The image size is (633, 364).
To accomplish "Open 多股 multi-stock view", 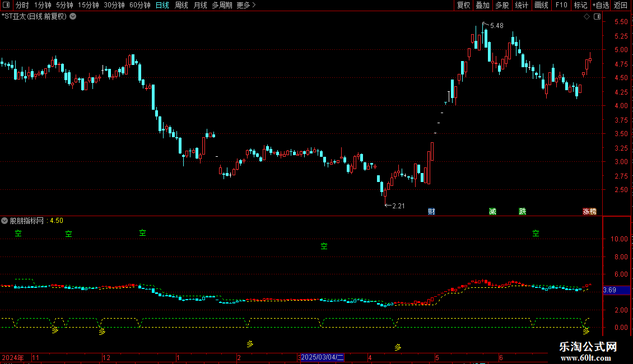I will click(x=502, y=5).
